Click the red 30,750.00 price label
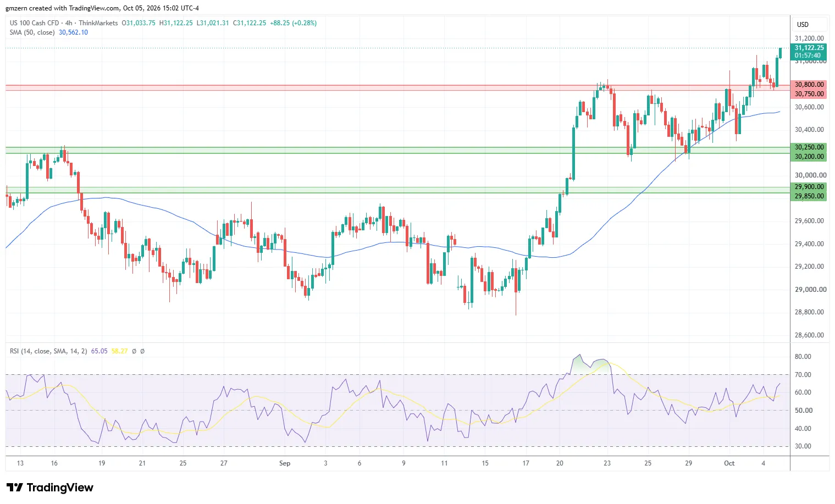This screenshot has height=504, width=835. click(x=809, y=94)
